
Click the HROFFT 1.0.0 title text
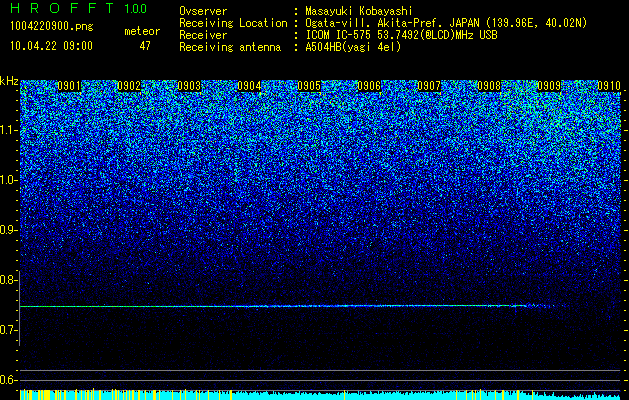tap(79, 8)
